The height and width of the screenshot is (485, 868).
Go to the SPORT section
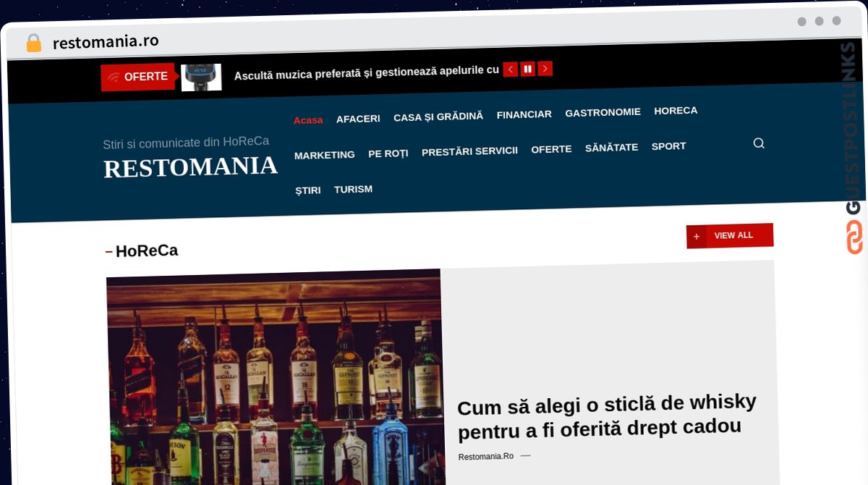[x=668, y=146]
